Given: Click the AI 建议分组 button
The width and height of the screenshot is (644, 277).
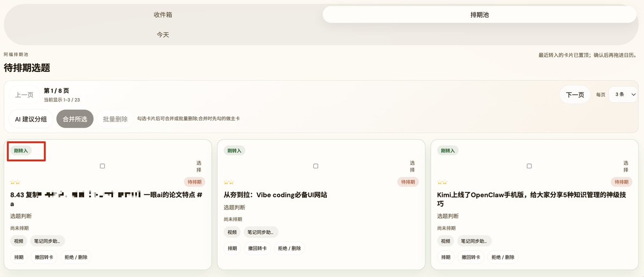Looking at the screenshot, I should [31, 119].
